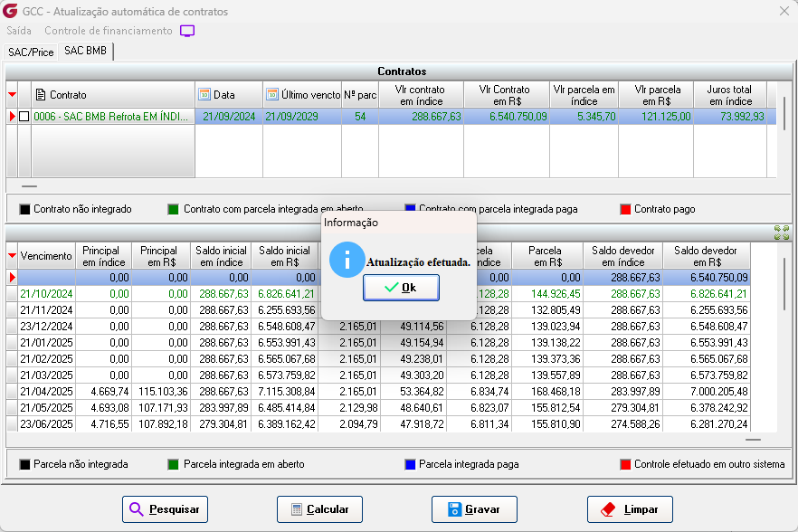Switch to the SAC/Price tab
Viewport: 798px width, 532px height.
(31, 52)
